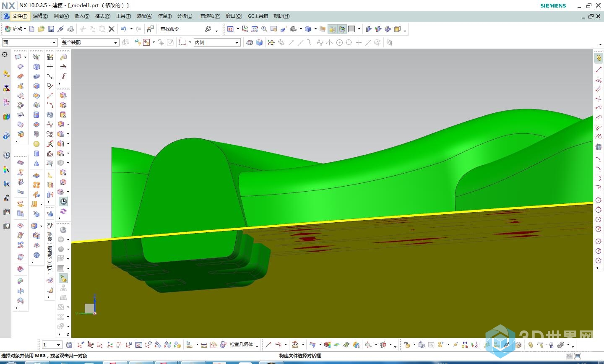Open the 分析(L) menu
Viewport: 604px width, 364px height.
click(185, 16)
